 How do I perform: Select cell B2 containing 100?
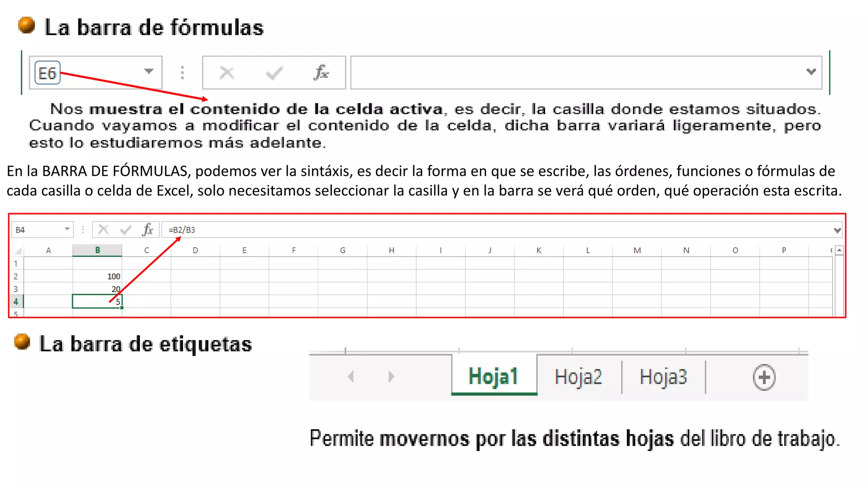coord(97,276)
